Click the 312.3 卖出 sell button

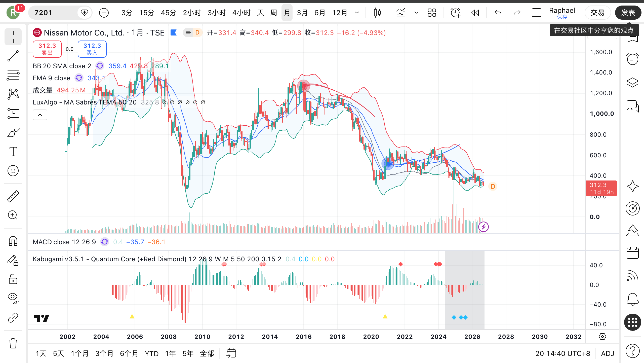click(x=47, y=49)
